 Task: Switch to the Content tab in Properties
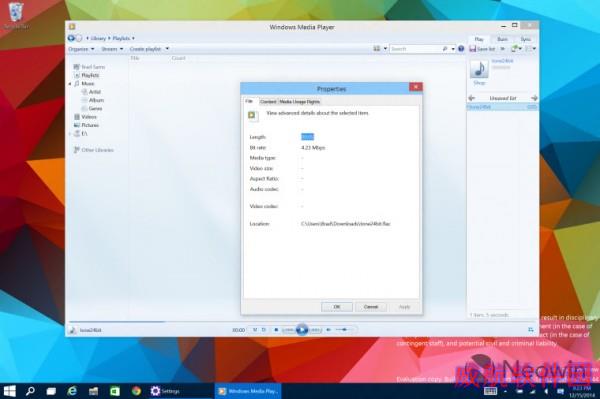click(x=268, y=102)
